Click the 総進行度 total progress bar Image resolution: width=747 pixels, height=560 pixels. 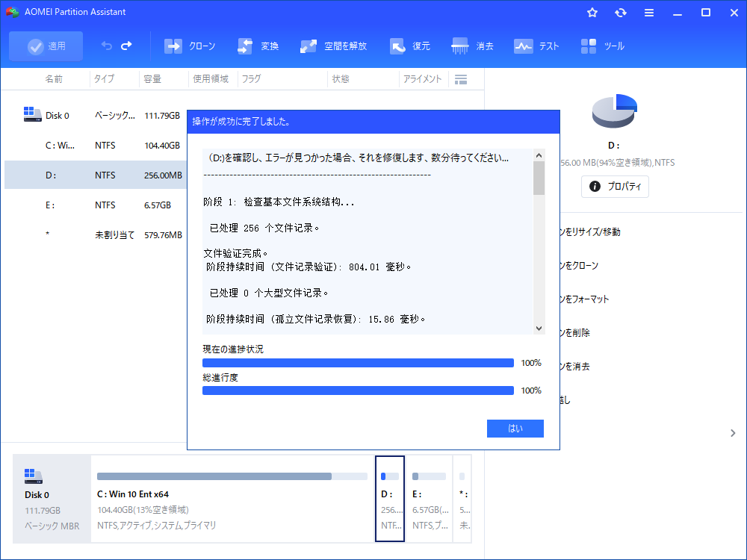(358, 391)
